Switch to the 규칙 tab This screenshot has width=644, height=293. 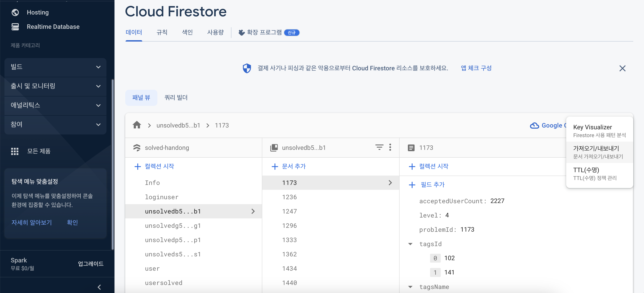[x=162, y=32]
